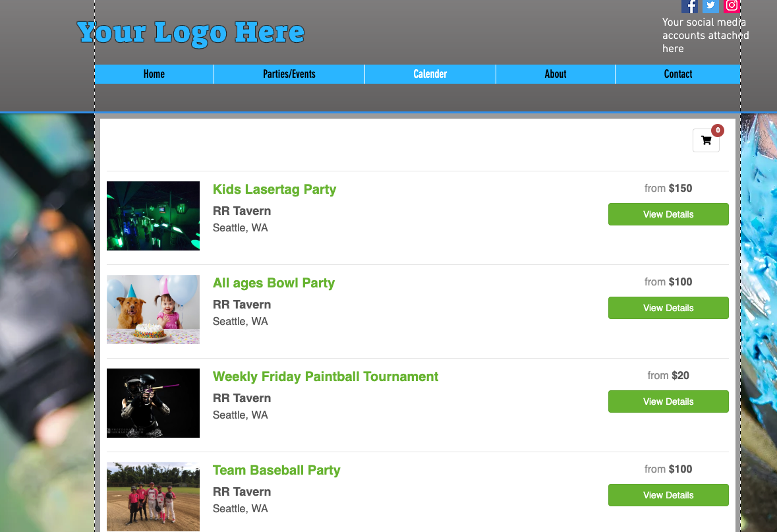
Task: Click the Home menu item
Action: pos(154,74)
